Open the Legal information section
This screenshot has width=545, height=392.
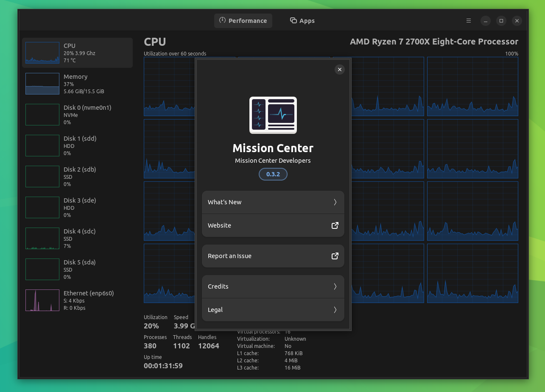tap(273, 310)
